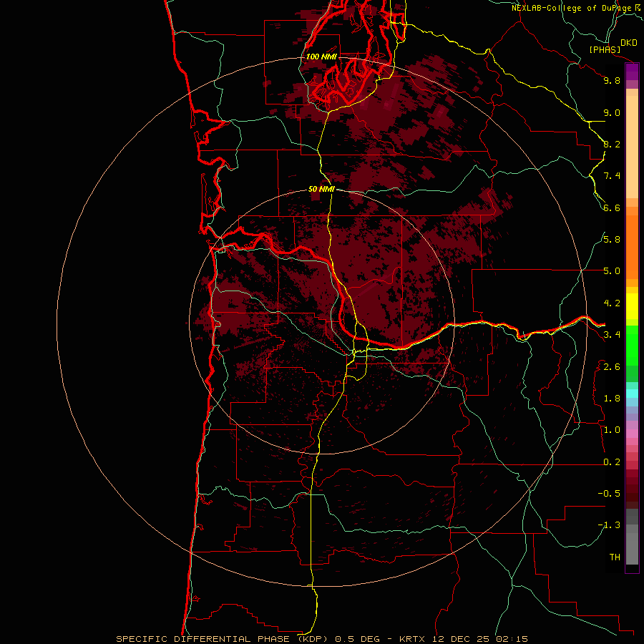Click the '02:15' time in caption
Viewport: 644px width, 644px height.
(x=512, y=639)
